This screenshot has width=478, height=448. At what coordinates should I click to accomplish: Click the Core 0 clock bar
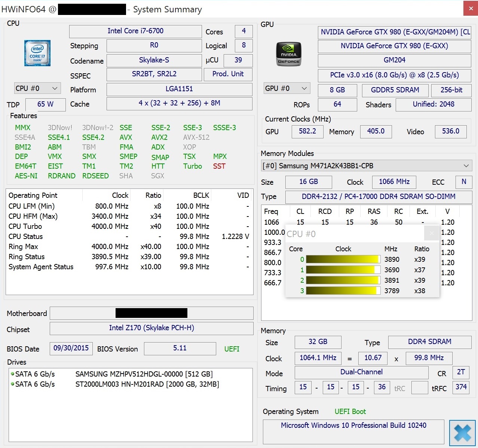point(343,259)
